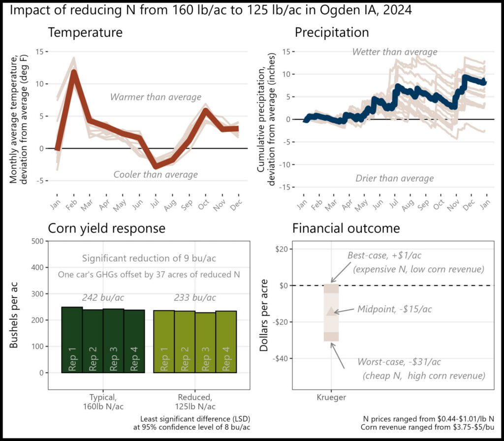Screen dimensions: 504x441
Task: Click the Temperature panel title
Action: (85, 32)
